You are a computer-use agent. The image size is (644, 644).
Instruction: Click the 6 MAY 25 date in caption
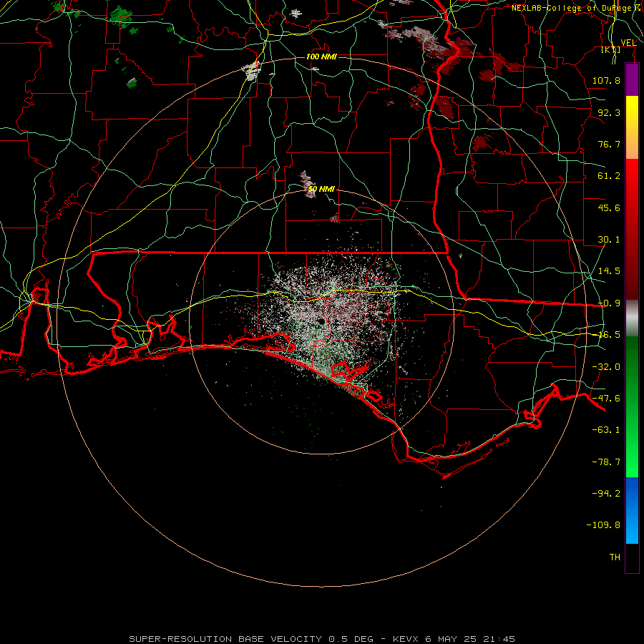pyautogui.click(x=451, y=639)
